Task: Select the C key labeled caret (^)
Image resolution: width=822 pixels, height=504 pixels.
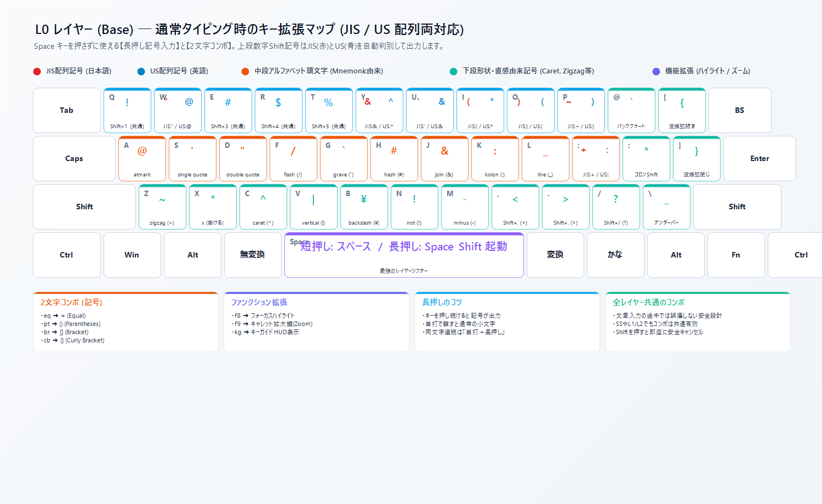Action: click(263, 207)
